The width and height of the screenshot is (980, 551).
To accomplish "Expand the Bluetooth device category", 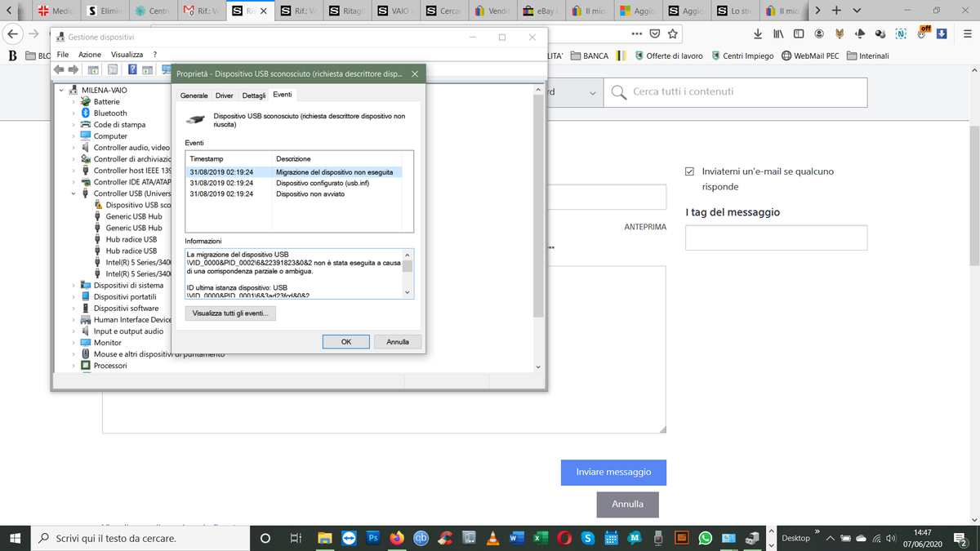I will coord(73,113).
